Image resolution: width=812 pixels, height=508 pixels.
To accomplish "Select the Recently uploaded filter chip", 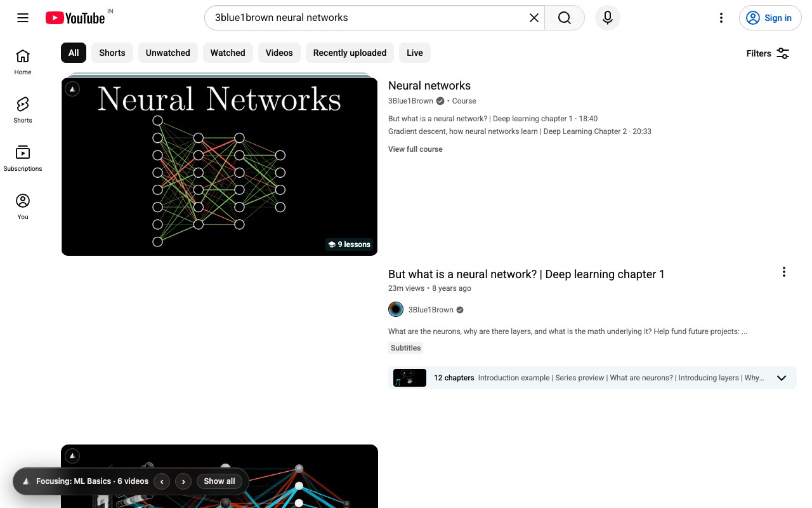I will click(x=350, y=53).
